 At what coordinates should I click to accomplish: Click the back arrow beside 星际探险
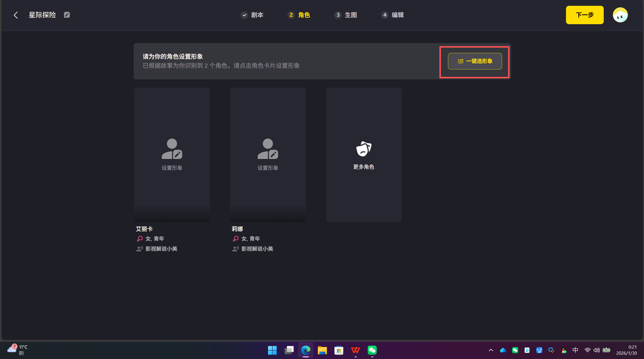(x=16, y=15)
